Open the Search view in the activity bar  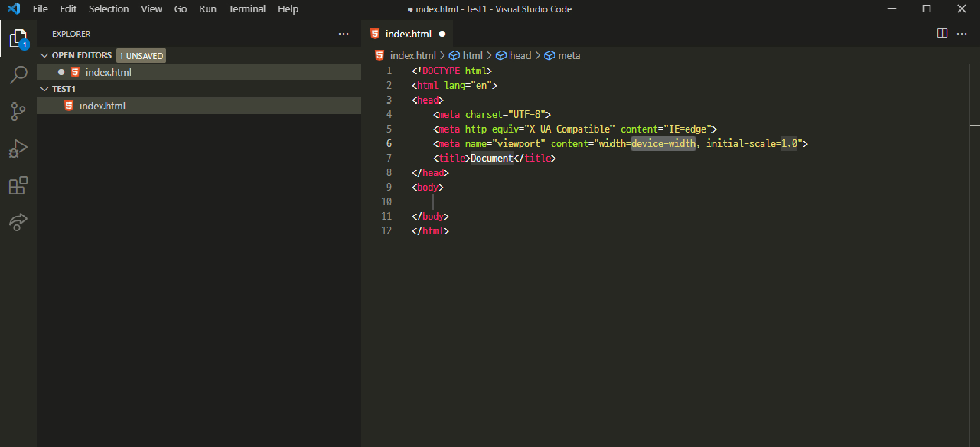coord(18,75)
